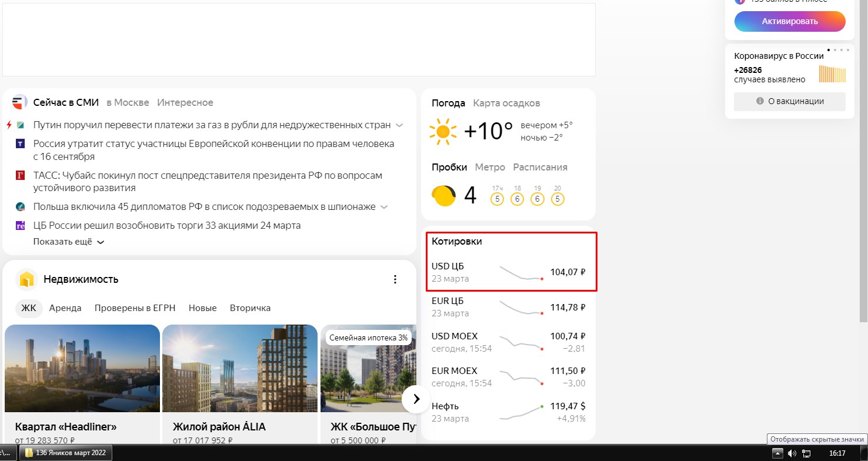The height and width of the screenshot is (461, 868).
Task: Open the EUR MOEX quote row
Action: pos(509,377)
